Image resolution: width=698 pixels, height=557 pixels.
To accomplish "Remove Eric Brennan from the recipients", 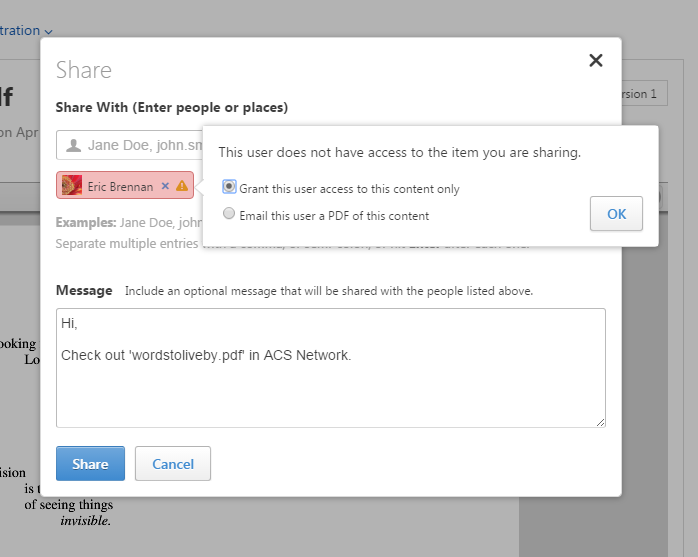I will tap(165, 186).
